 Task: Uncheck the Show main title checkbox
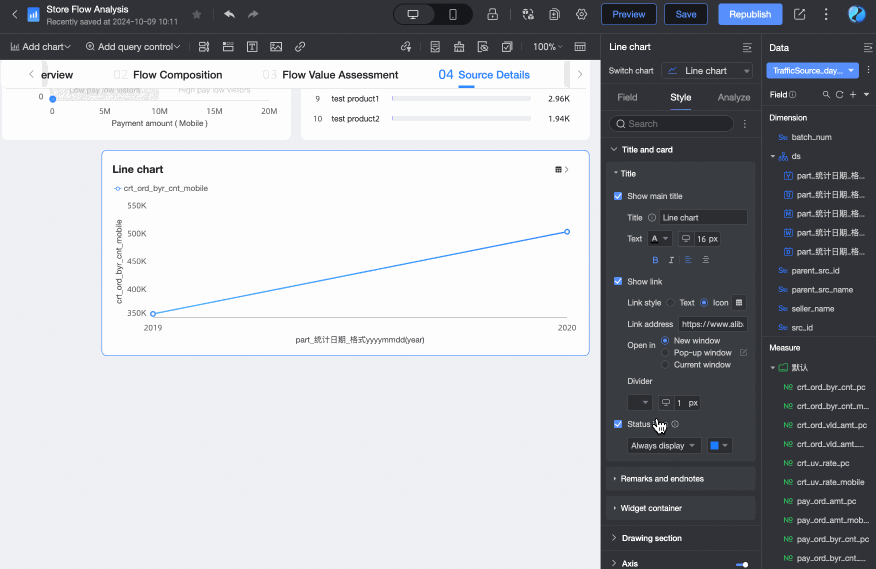618,196
